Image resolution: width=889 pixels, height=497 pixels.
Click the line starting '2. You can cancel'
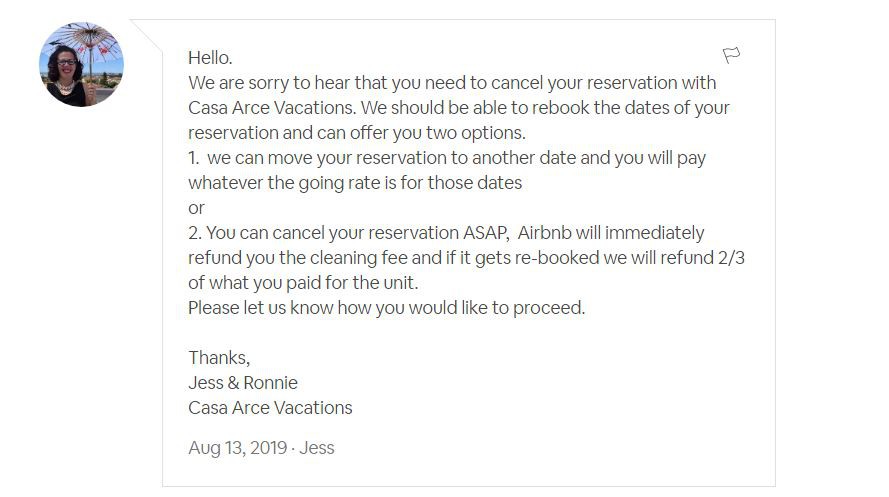446,232
